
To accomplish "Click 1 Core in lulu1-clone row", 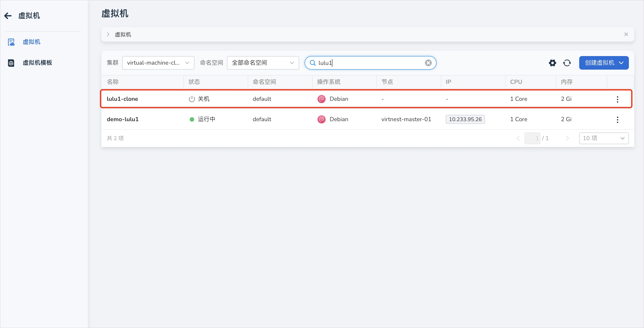I will [x=518, y=99].
